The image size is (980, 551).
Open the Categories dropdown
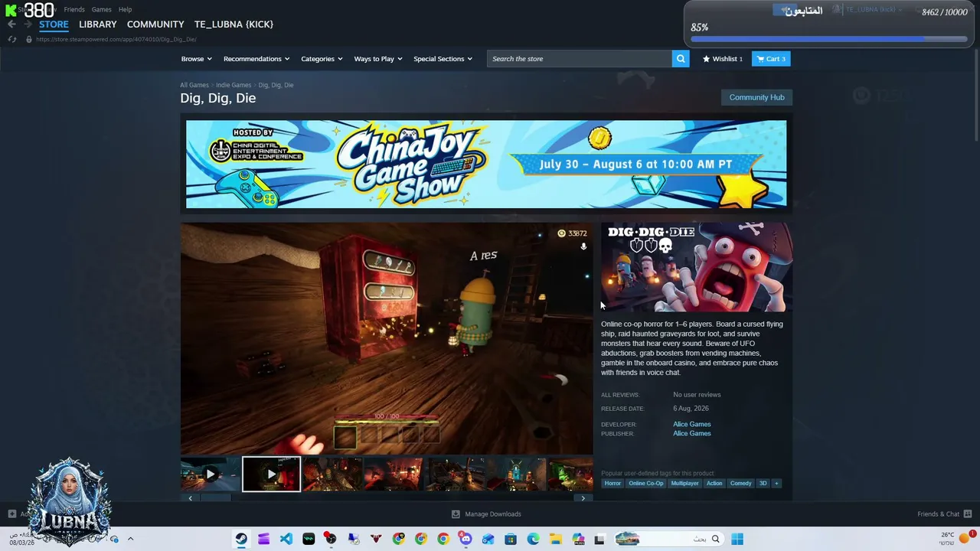322,59
